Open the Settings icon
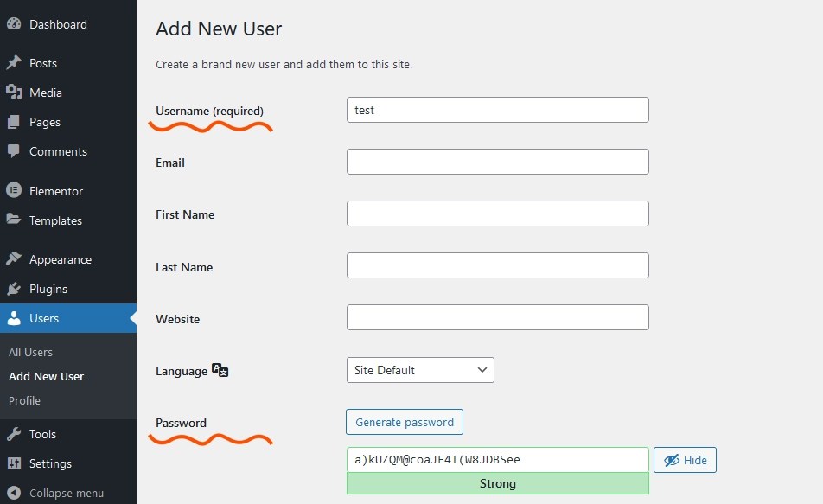 tap(16, 463)
